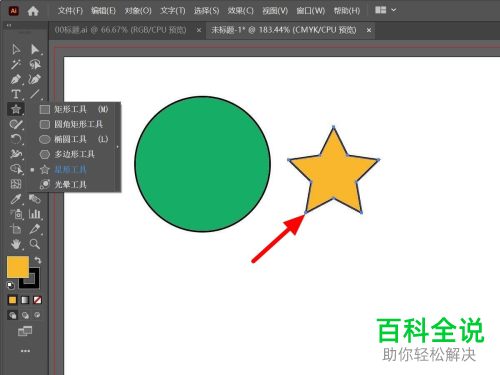The height and width of the screenshot is (375, 500).
Task: Click the Ai application logo
Action: pos(13,11)
